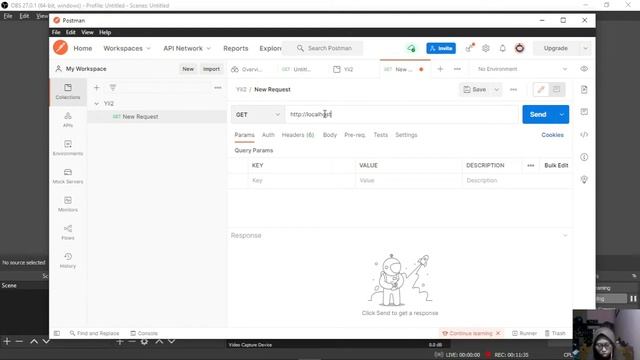Open the Upgrade dropdown arrow

585,48
